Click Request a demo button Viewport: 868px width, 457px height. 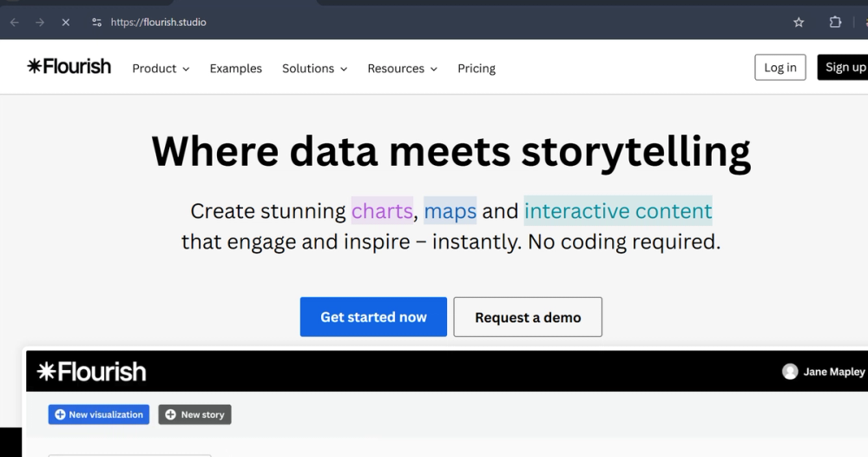pyautogui.click(x=528, y=317)
